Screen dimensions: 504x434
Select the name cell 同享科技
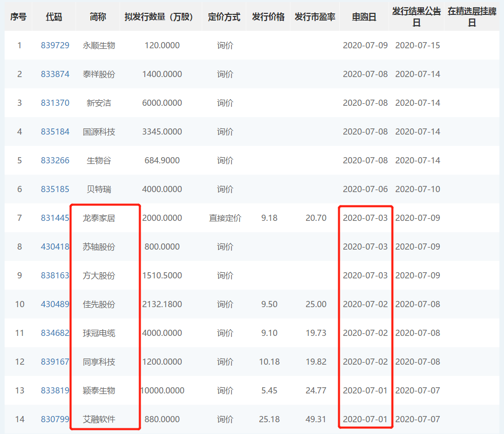click(99, 362)
